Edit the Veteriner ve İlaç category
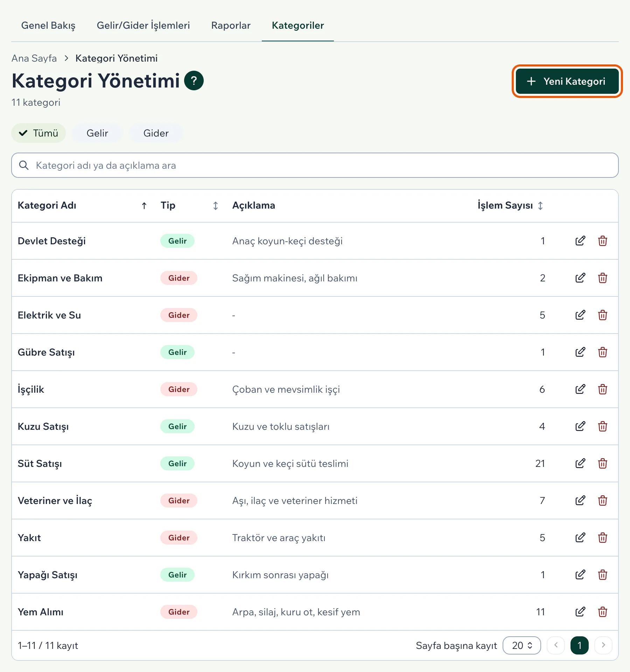Image resolution: width=630 pixels, height=672 pixels. pyautogui.click(x=580, y=500)
